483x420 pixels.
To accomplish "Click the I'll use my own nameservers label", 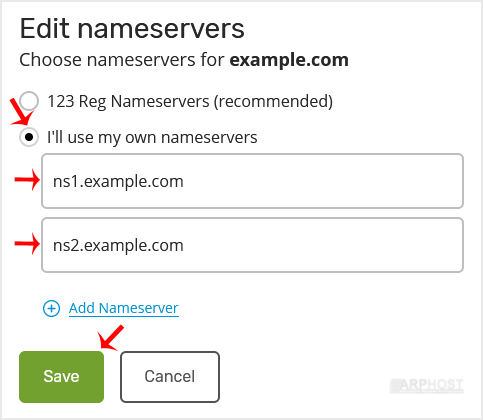I will (152, 137).
